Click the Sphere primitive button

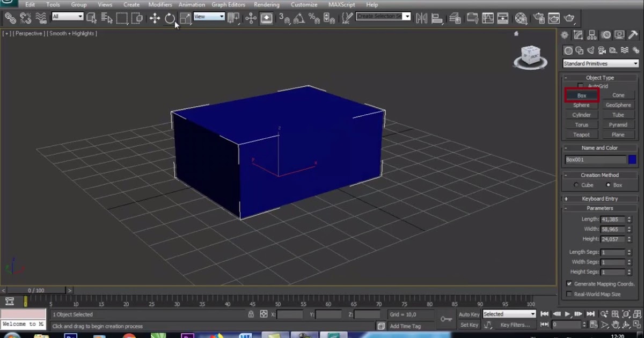(x=581, y=105)
